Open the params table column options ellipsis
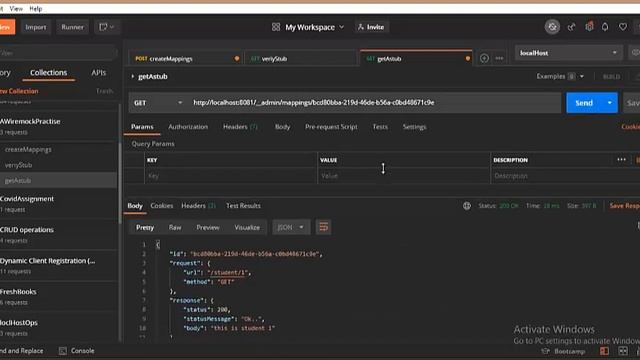The height and width of the screenshot is (360, 640). [x=621, y=160]
